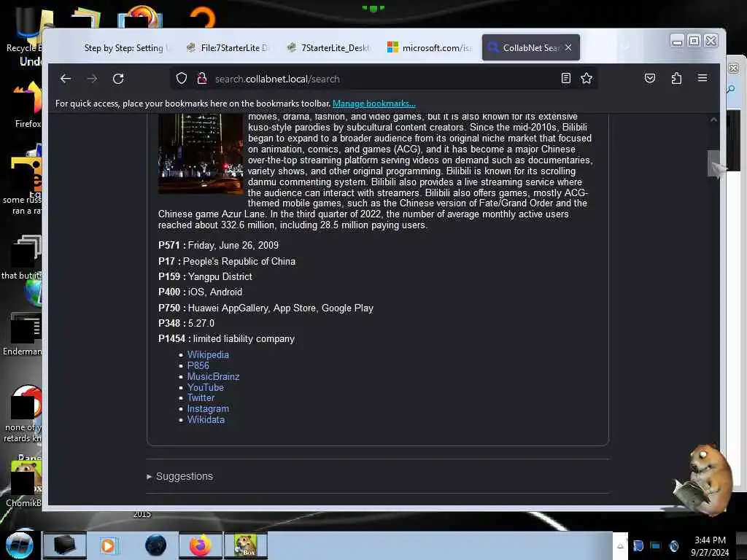Open the tracking protection shield icon
The height and width of the screenshot is (560, 747).
pos(182,79)
